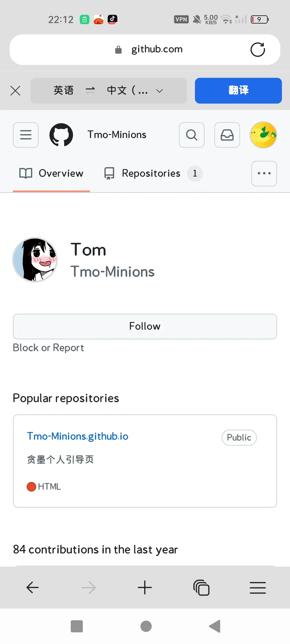Dismiss the translation bar with the X

point(15,90)
